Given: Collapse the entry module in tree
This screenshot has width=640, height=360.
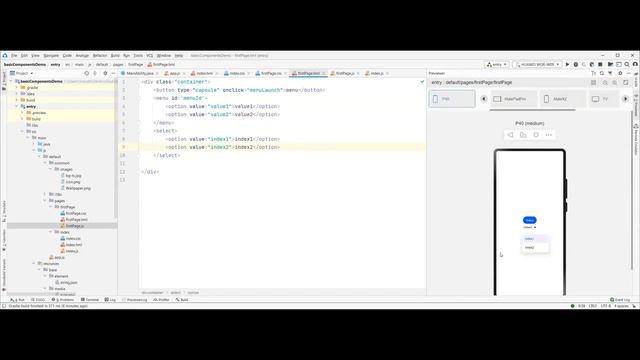Looking at the screenshot, I should tap(17, 107).
